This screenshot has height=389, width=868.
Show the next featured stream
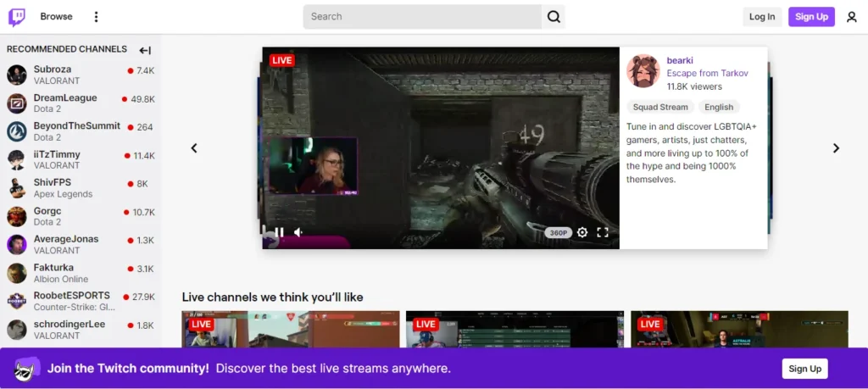[x=836, y=147]
